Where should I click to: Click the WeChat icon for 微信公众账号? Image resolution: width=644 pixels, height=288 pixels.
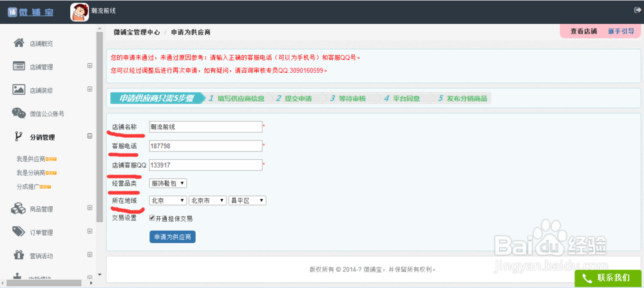pos(19,113)
